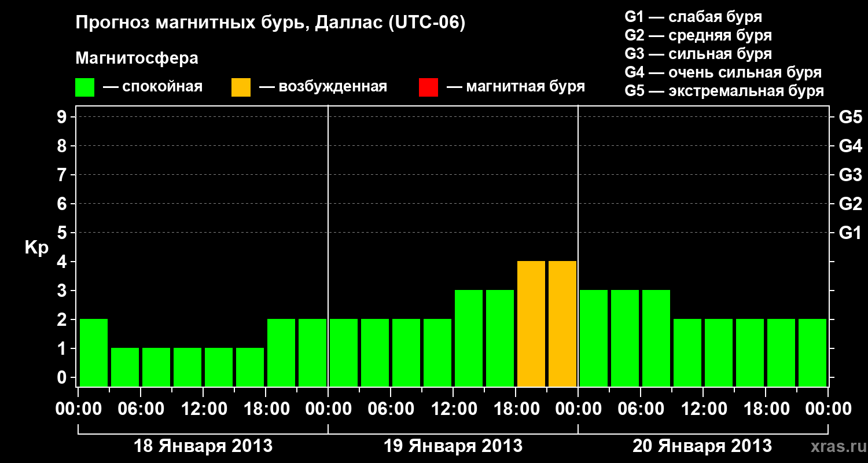This screenshot has height=463, width=868.
Task: Click the '12:00' tick label for 18 Января
Action: click(x=203, y=409)
